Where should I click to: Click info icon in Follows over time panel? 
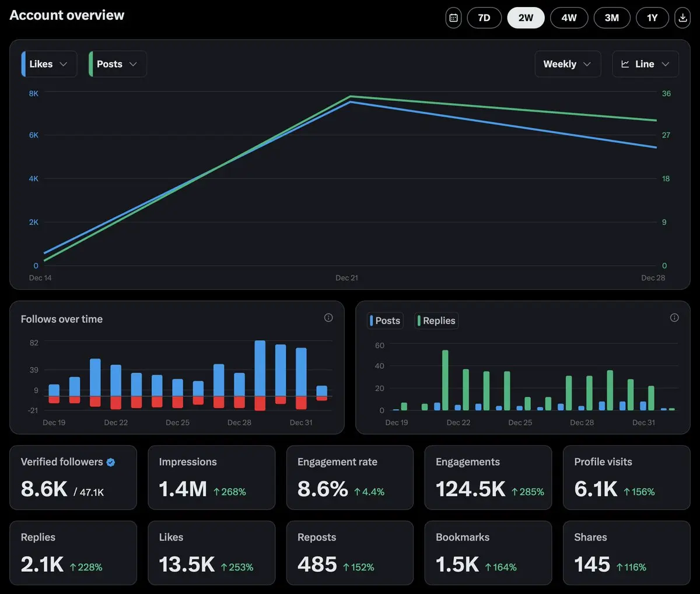(328, 318)
